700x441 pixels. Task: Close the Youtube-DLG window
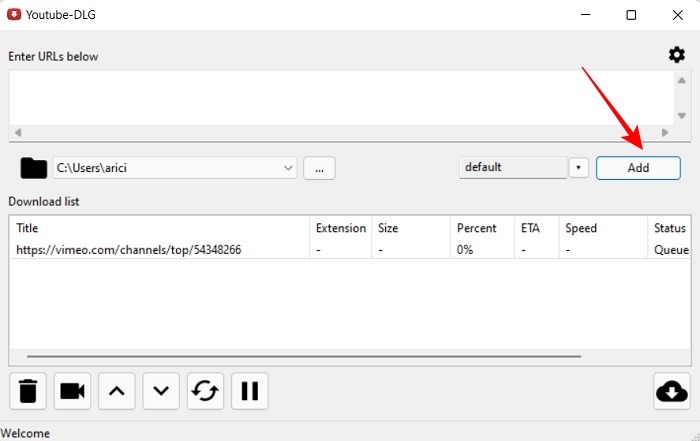[677, 15]
